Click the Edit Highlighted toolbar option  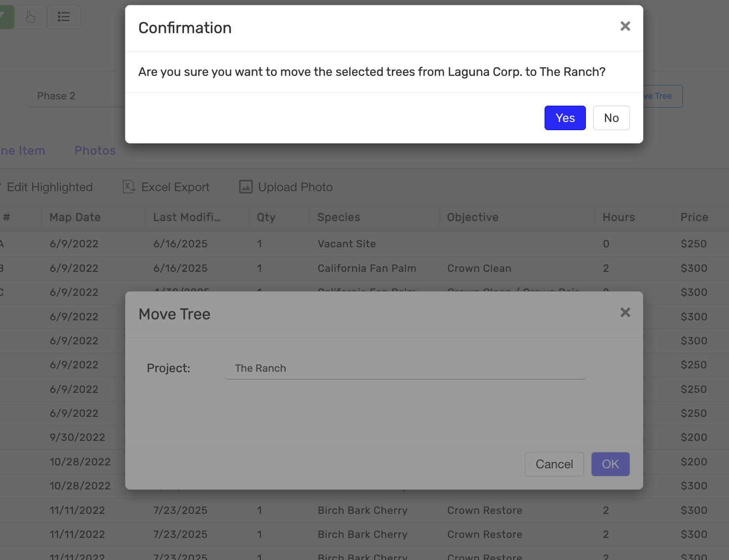(x=49, y=187)
